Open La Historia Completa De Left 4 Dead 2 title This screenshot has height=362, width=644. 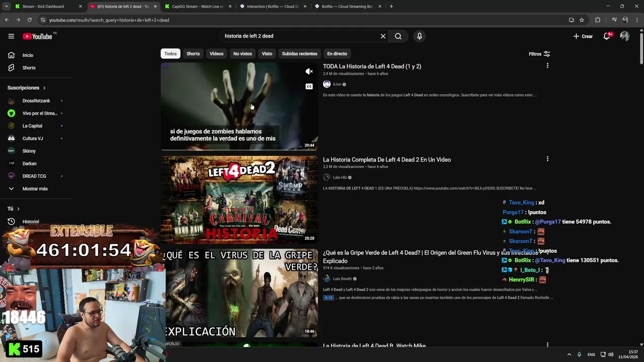pyautogui.click(x=387, y=159)
